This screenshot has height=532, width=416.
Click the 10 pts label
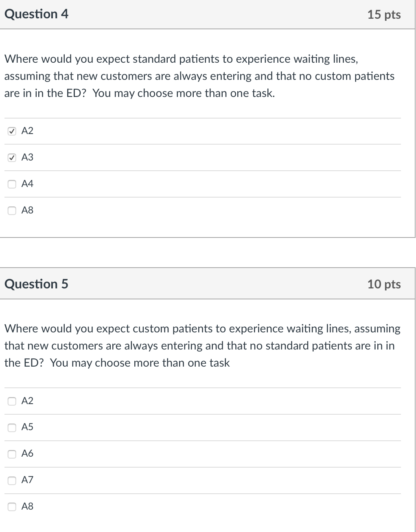(384, 285)
